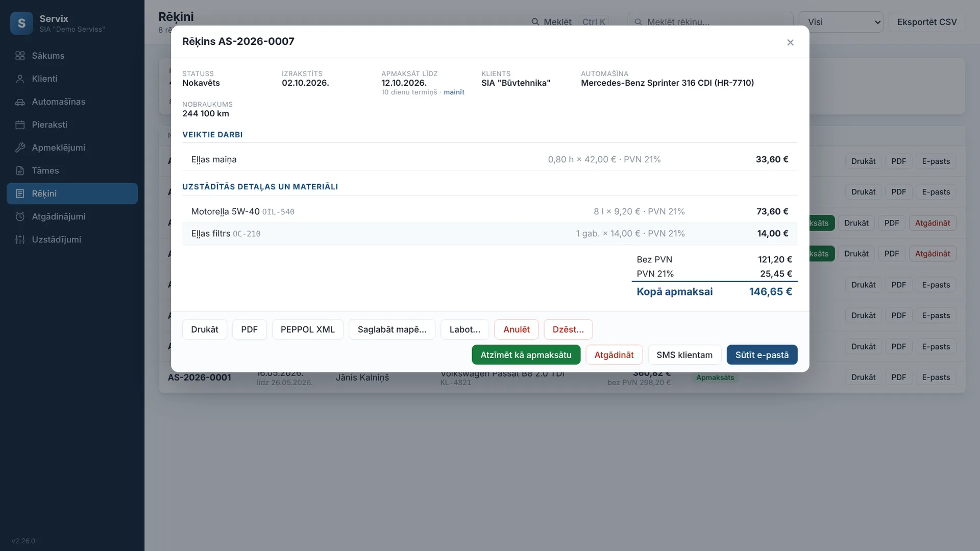Click the Apmeklējumi wrench icon
The width and height of the screenshot is (980, 551).
20,147
